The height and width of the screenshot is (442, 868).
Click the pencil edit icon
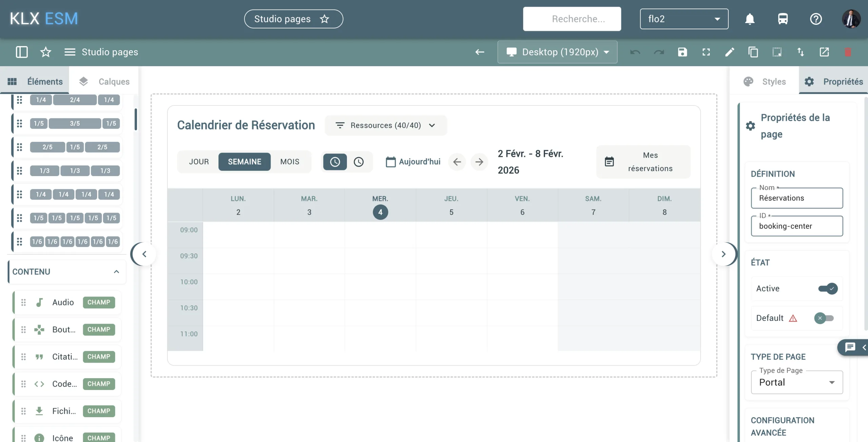pyautogui.click(x=730, y=52)
